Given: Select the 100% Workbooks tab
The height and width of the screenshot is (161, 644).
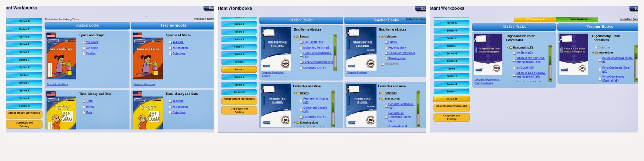Looking at the screenshot, I should [x=535, y=19].
